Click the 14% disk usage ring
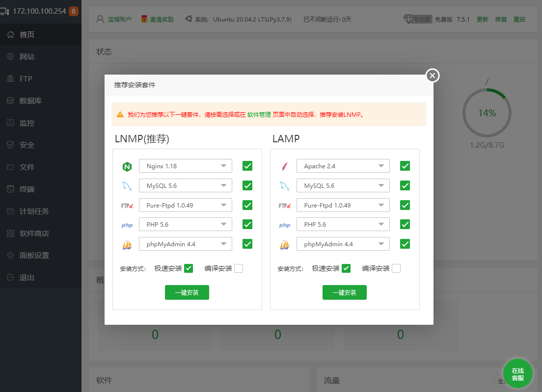The width and height of the screenshot is (542, 392). [x=487, y=113]
